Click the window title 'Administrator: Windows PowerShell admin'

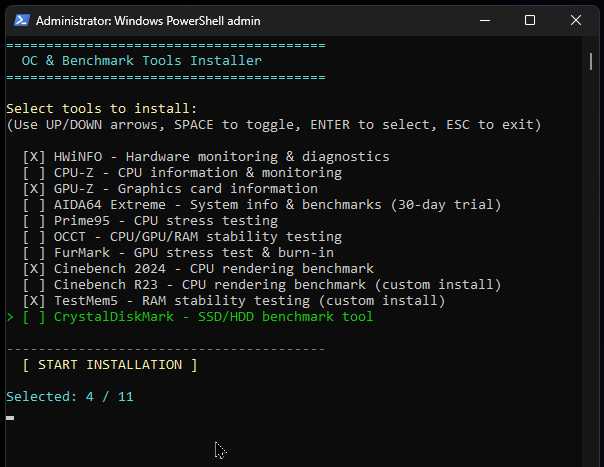148,21
